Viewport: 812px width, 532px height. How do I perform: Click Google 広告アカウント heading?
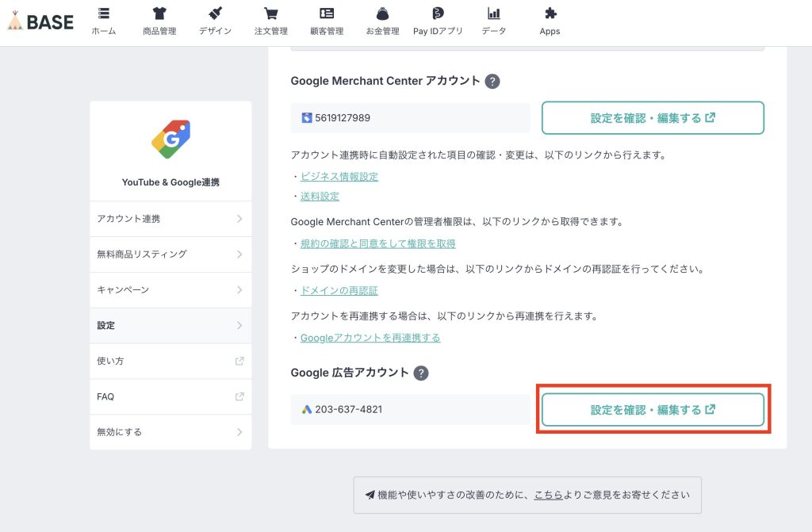350,373
